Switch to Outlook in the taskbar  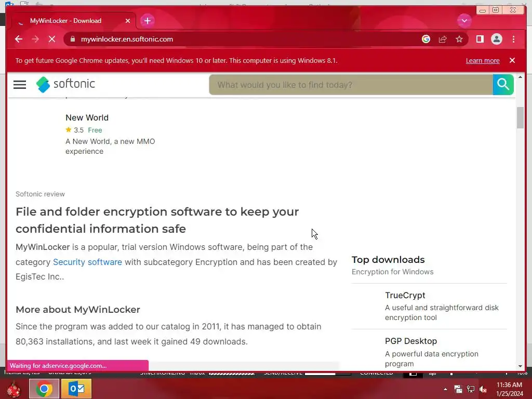click(76, 389)
